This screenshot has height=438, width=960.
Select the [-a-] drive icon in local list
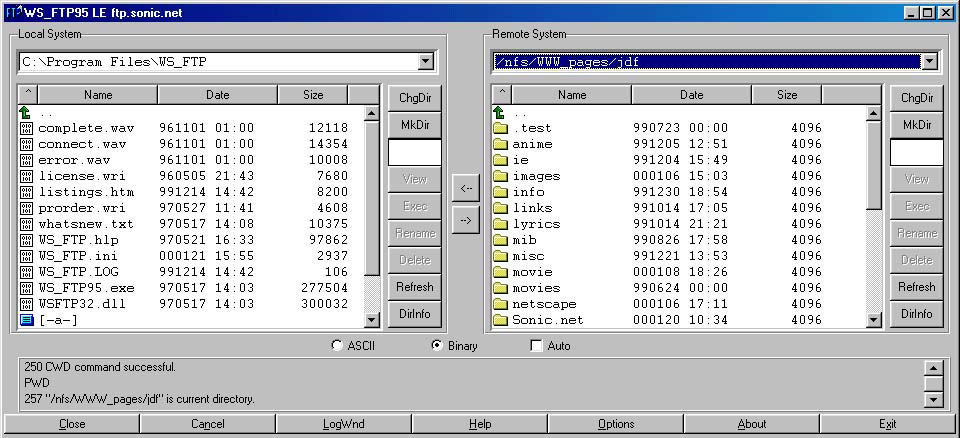[x=27, y=320]
